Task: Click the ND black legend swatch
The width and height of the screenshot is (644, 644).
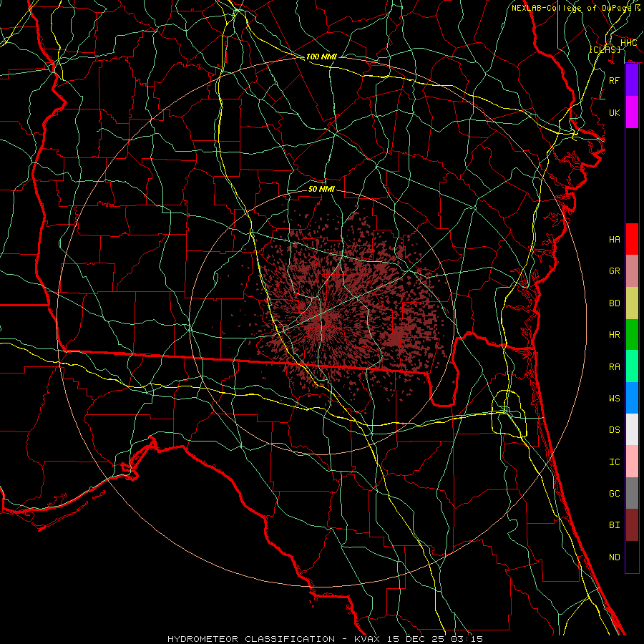Action: [x=632, y=557]
